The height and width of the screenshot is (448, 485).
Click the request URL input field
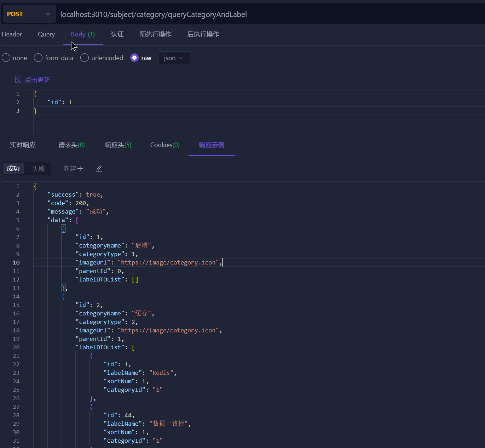click(x=271, y=14)
